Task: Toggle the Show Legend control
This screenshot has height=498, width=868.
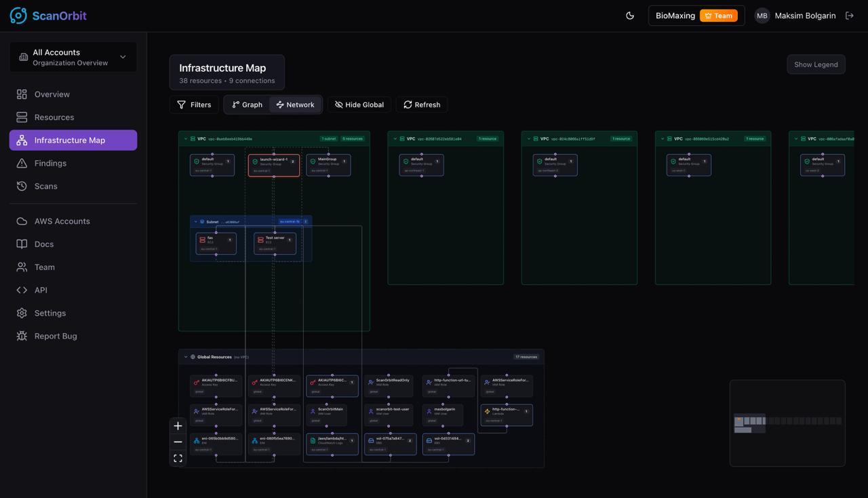Action: (x=816, y=64)
